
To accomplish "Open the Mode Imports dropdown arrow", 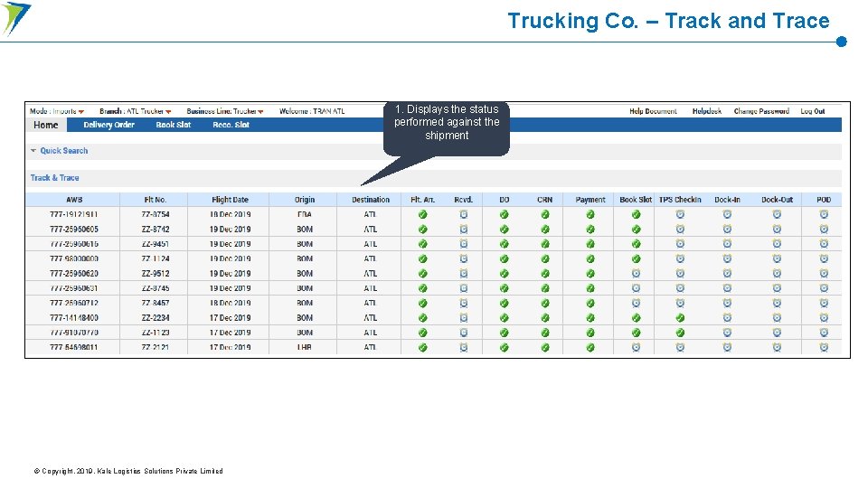I will 81,112.
